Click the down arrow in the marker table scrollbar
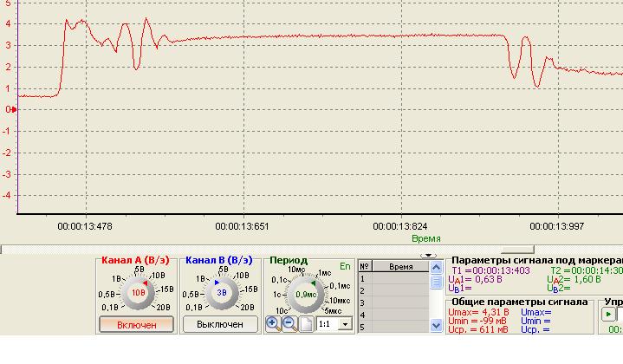Viewport: 623px width, 364px height. [x=436, y=326]
